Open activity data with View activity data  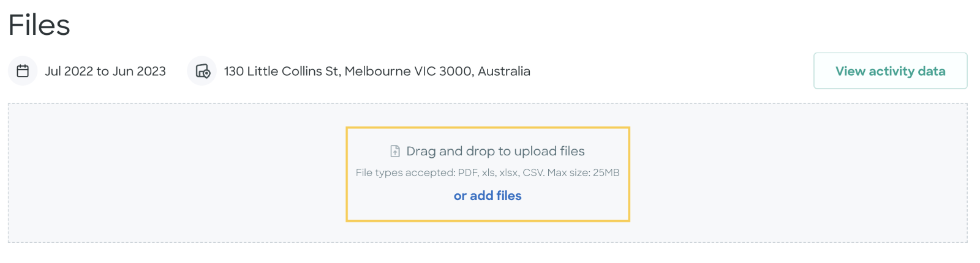click(890, 71)
